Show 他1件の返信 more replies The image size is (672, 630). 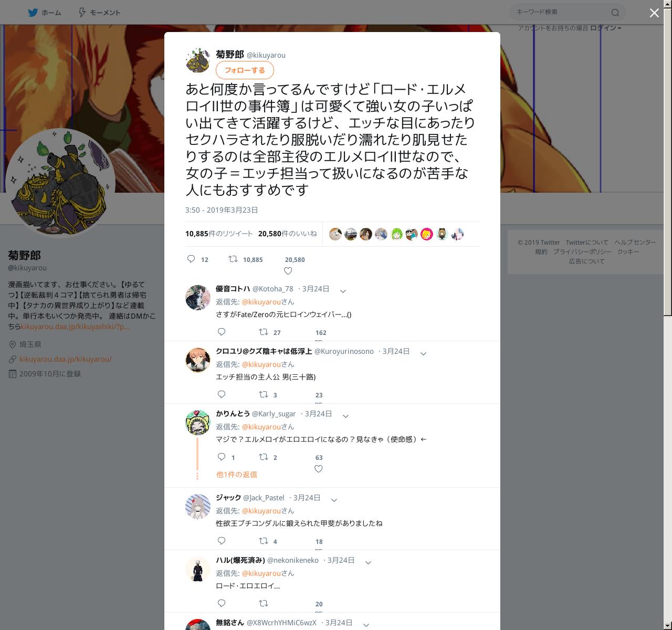pyautogui.click(x=237, y=474)
